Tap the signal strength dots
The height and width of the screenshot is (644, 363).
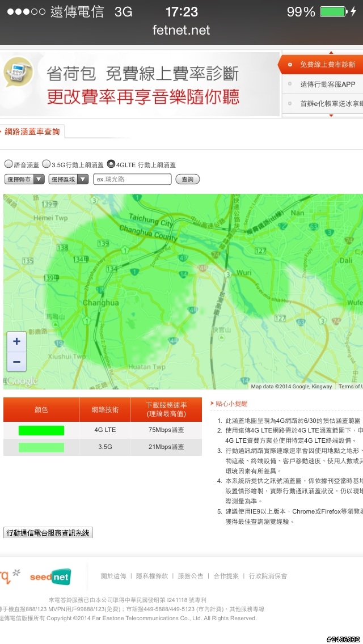click(x=26, y=11)
